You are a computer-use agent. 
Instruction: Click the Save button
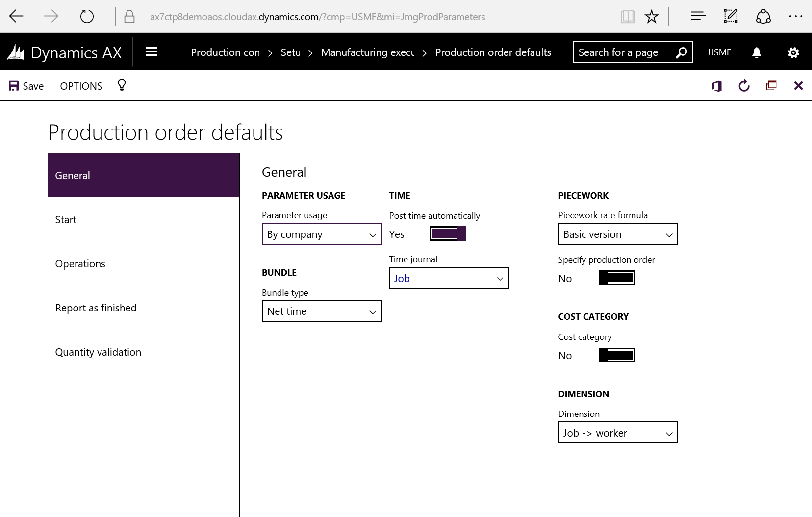point(26,86)
